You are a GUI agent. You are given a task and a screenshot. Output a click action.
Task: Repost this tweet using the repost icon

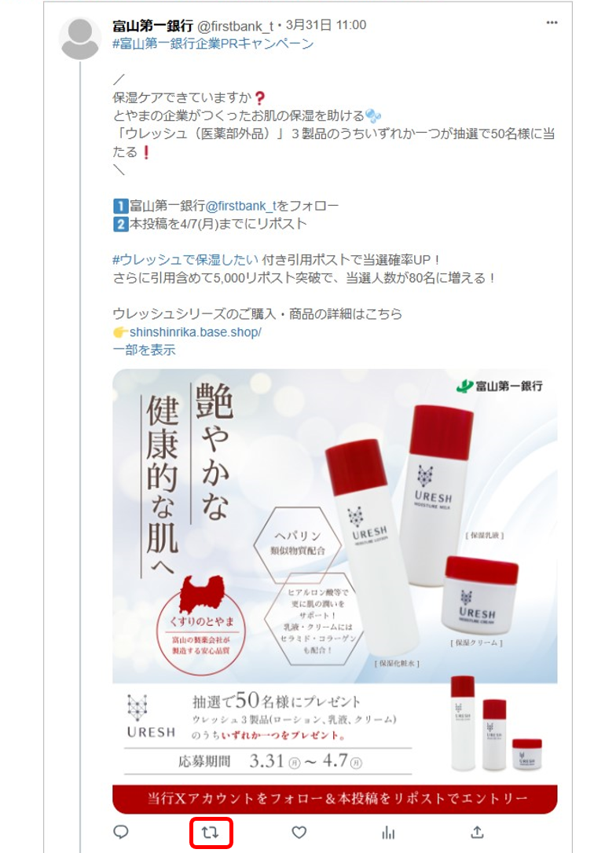210,832
